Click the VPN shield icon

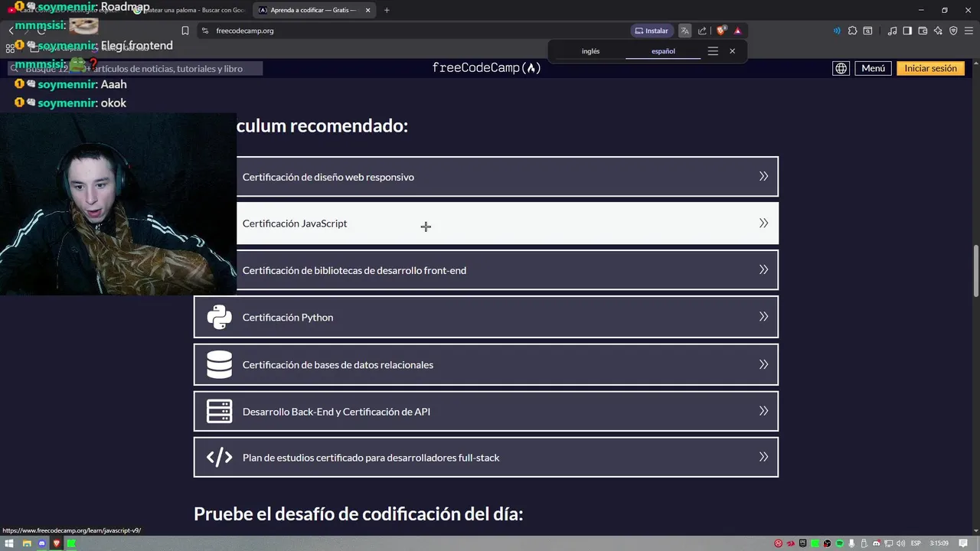(953, 31)
